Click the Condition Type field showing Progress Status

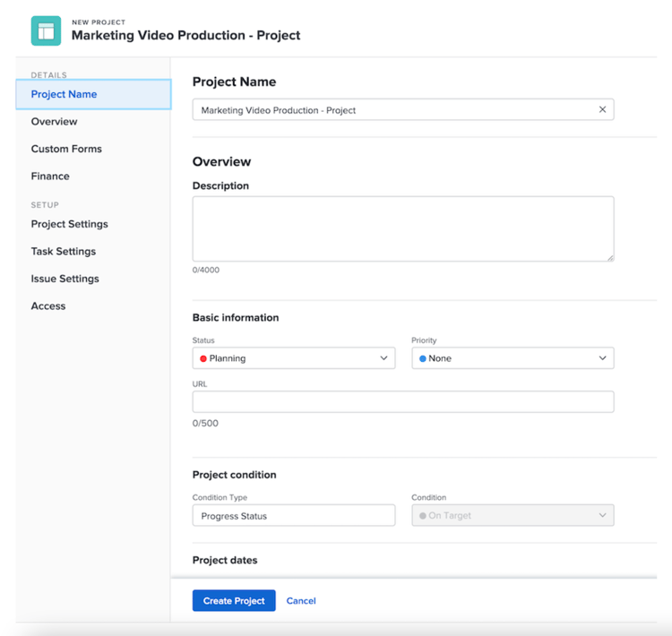point(294,516)
